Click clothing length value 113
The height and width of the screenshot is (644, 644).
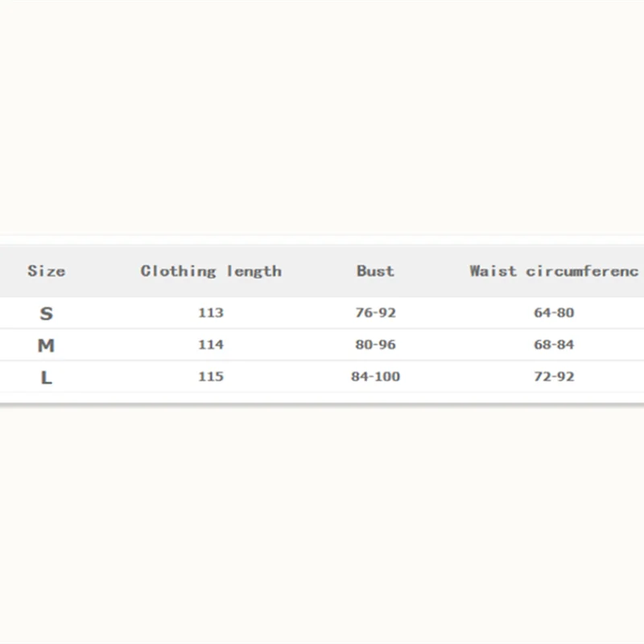[211, 313]
